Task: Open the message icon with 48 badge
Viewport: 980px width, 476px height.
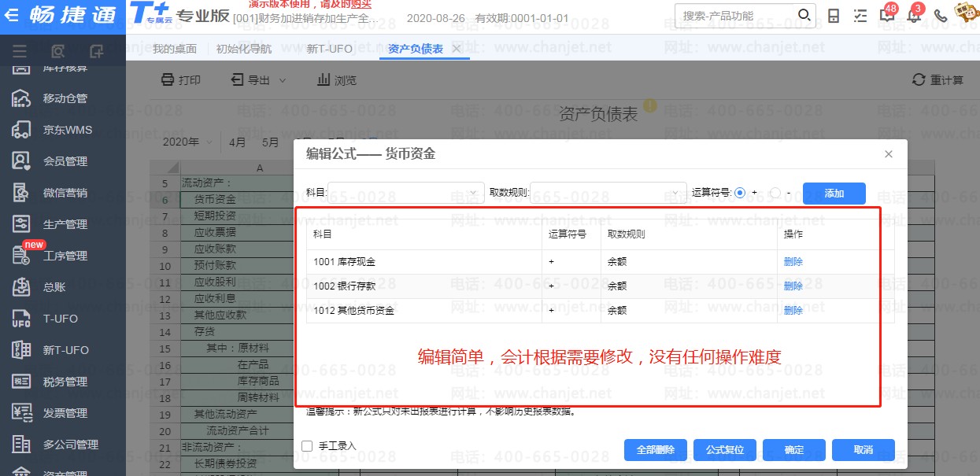Action: 886,16
